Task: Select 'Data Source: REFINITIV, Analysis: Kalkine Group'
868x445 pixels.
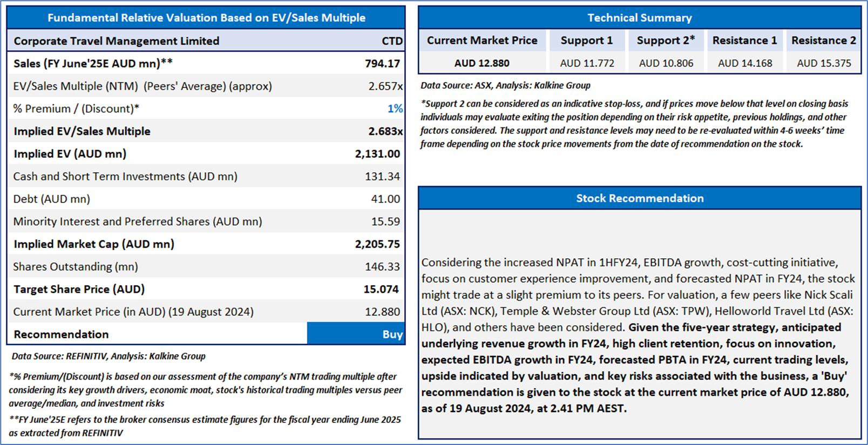Action: (109, 356)
